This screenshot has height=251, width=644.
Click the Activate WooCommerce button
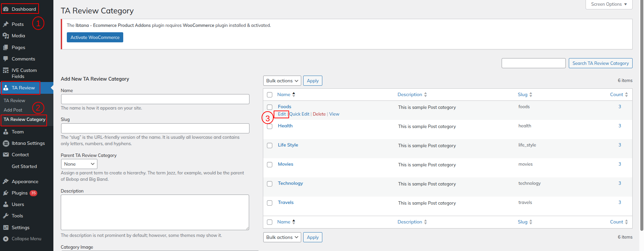click(95, 37)
